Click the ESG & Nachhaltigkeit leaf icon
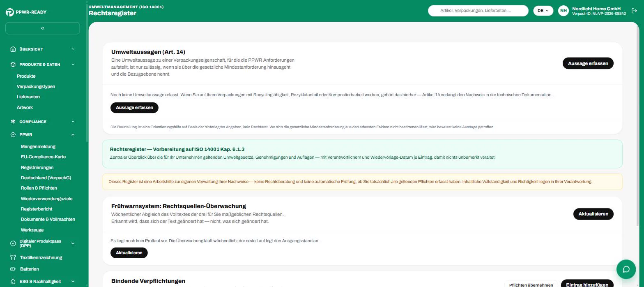This screenshot has height=287, width=644. point(13,282)
